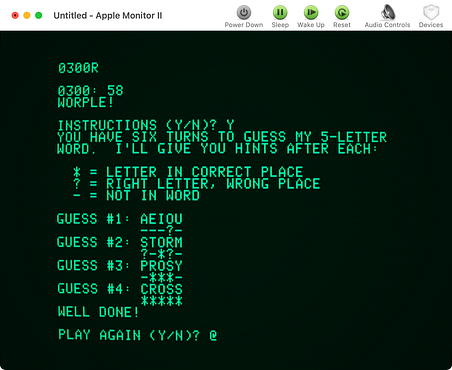Click the guessed word CROSS
Screen dimensions: 452x370
pos(161,289)
